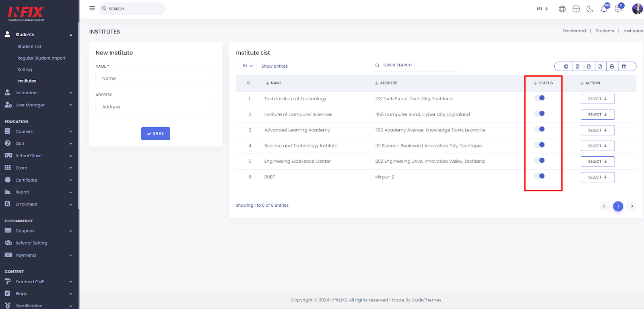Click the layout panel icon in header
Image resolution: width=644 pixels, height=309 pixels.
pos(576,9)
